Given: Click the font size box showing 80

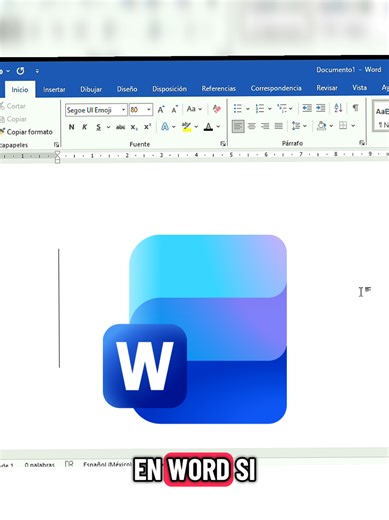Looking at the screenshot, I should (137, 110).
